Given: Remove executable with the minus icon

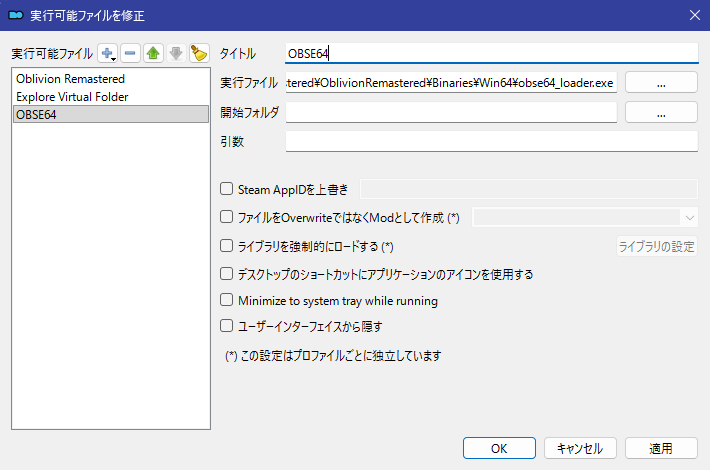Looking at the screenshot, I should [x=130, y=53].
